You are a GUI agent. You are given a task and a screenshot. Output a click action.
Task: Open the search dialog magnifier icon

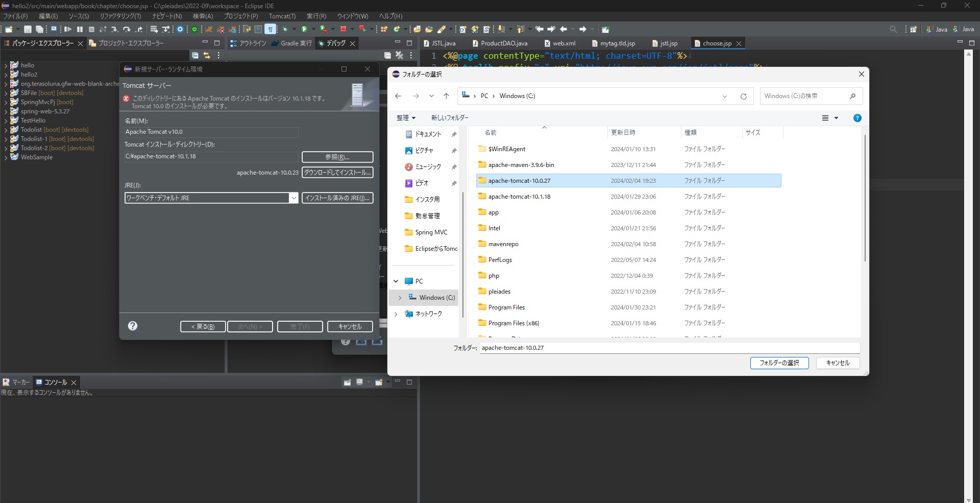[893, 29]
